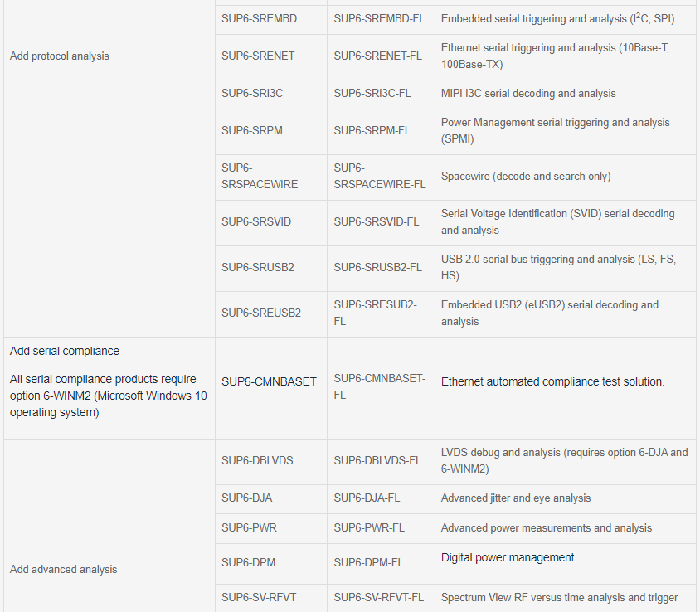
Task: Click the Add protocol analysis row header
Action: pos(60,56)
